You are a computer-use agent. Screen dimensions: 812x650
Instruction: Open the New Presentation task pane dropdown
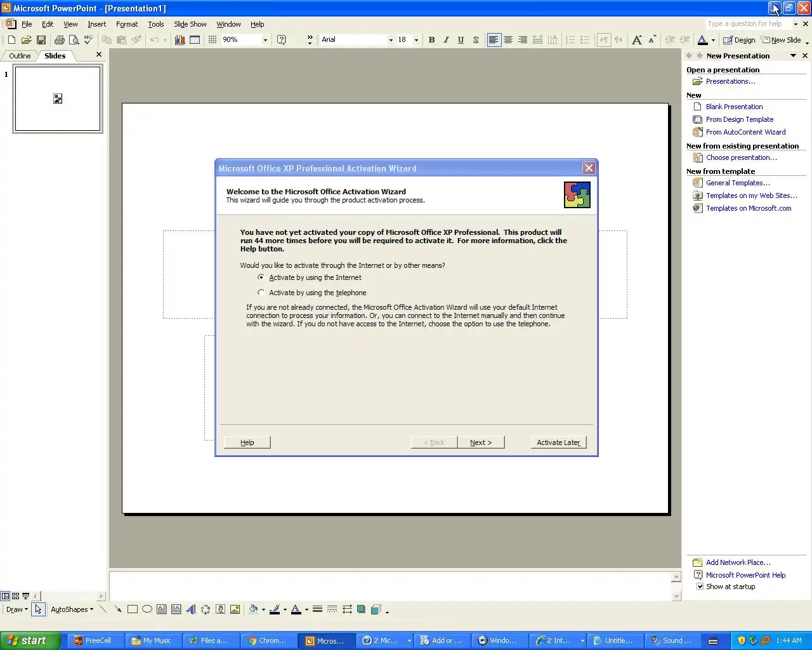coord(793,56)
